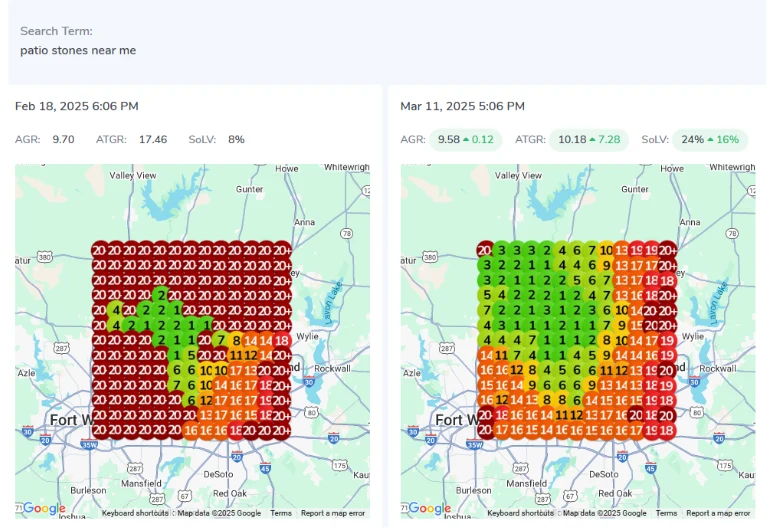The image size is (770, 528).
Task: Click the ATGR 10.18 change badge
Action: coord(588,140)
